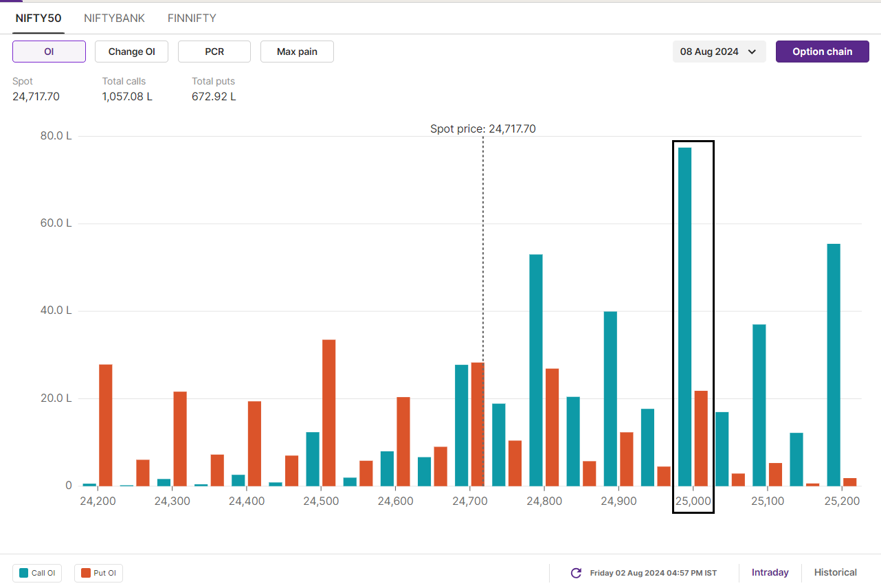This screenshot has height=588, width=881.
Task: Click the Option chain button
Action: tap(822, 52)
